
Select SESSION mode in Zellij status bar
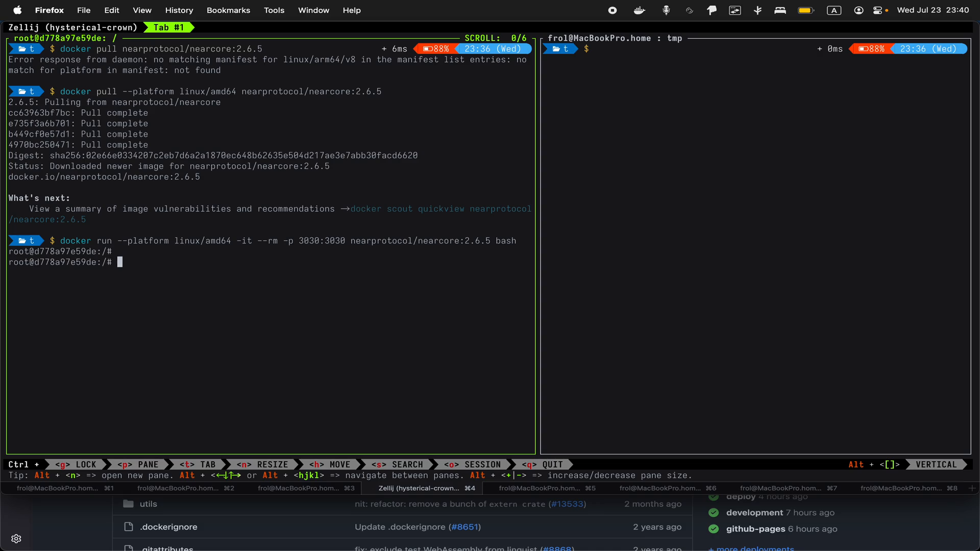[473, 464]
